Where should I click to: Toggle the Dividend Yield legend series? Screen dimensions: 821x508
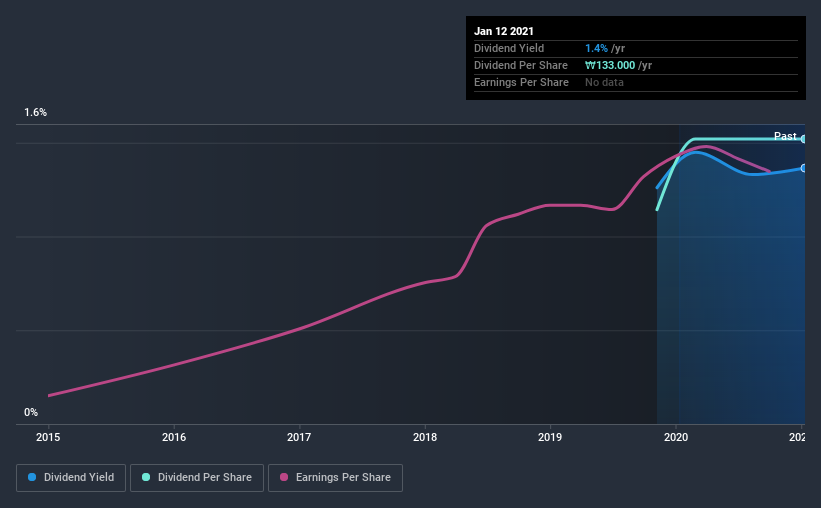point(72,478)
